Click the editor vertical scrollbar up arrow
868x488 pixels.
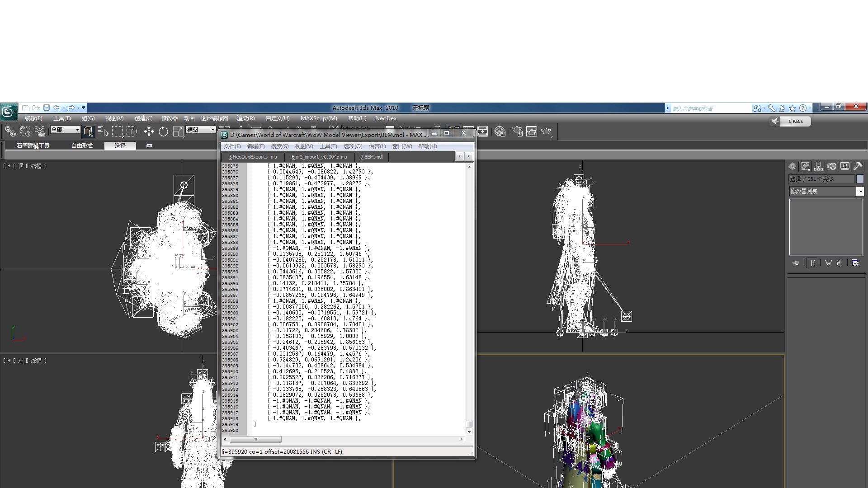(469, 167)
